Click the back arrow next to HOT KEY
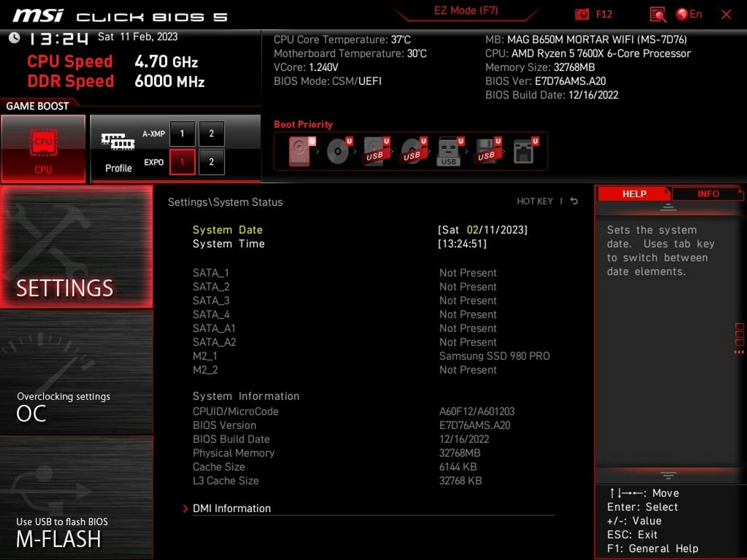The height and width of the screenshot is (560, 747). [x=574, y=201]
